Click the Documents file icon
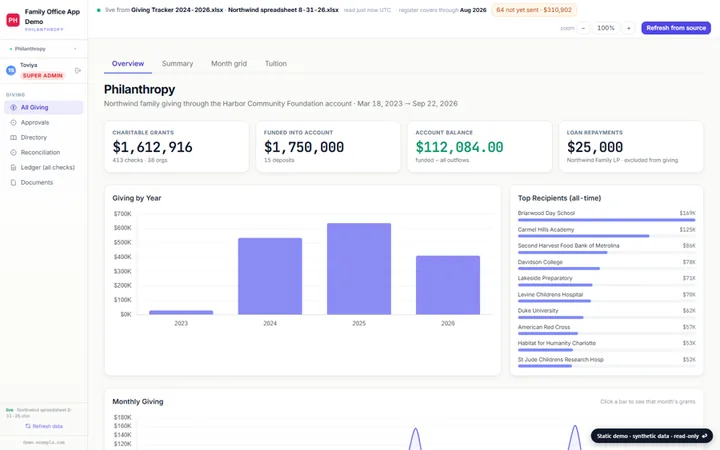Screen dimensions: 720x450 [x=13, y=182]
